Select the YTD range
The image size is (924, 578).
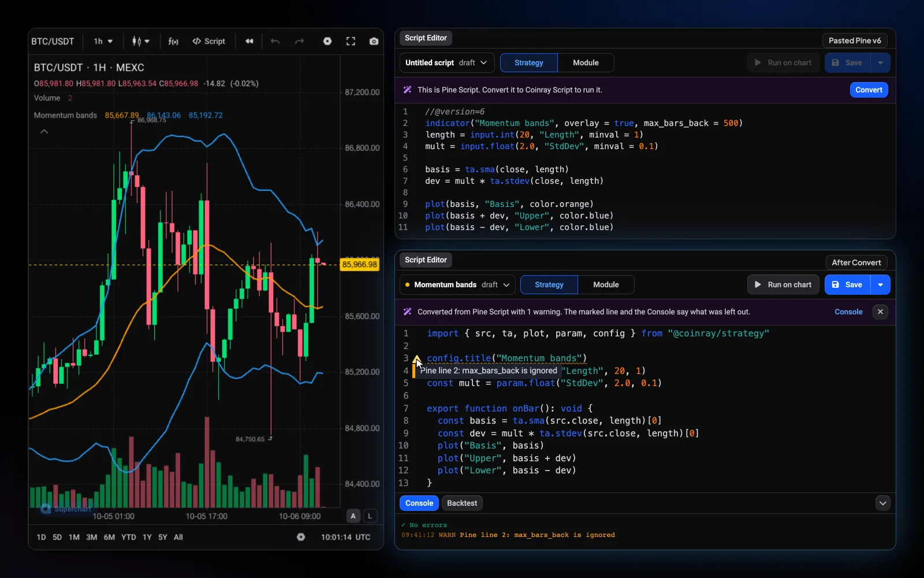(129, 537)
